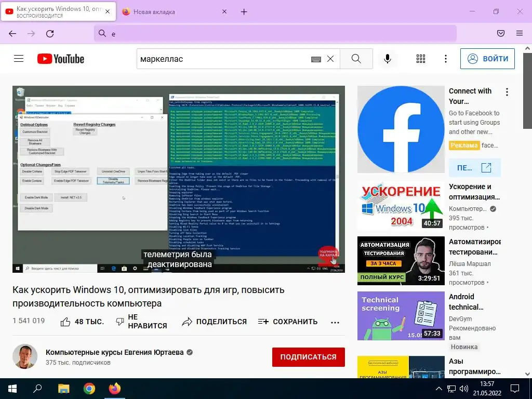Open the Connect with Your… ad title
532x399 pixels.
click(470, 96)
